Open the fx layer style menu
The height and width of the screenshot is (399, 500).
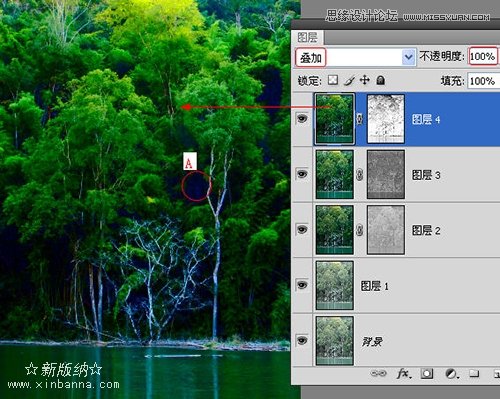pos(404,374)
